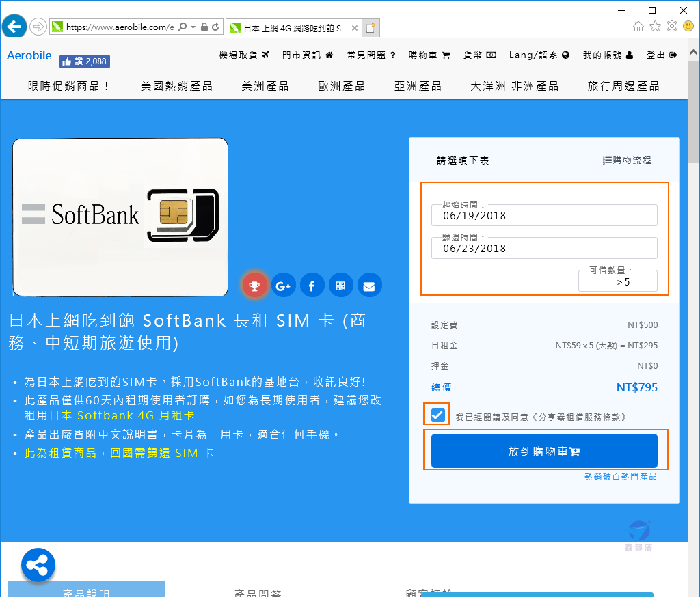Open 歐洲產品 category
The width and height of the screenshot is (700, 597).
[342, 86]
